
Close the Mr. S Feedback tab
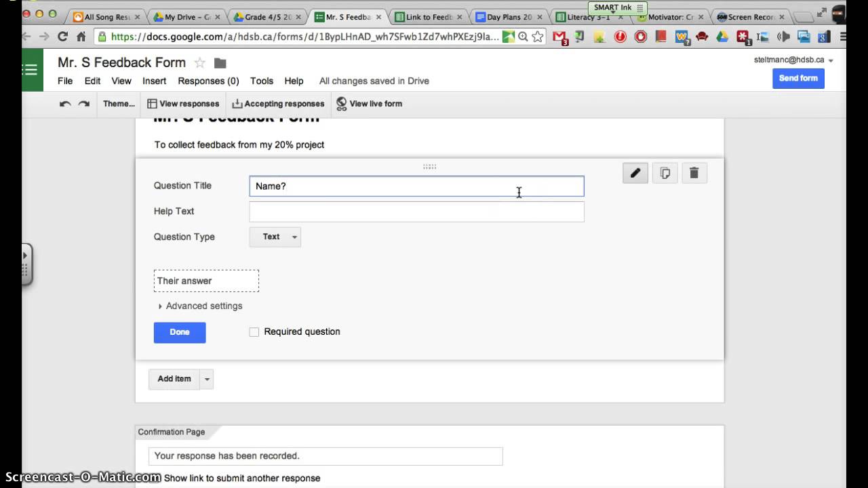tap(378, 17)
